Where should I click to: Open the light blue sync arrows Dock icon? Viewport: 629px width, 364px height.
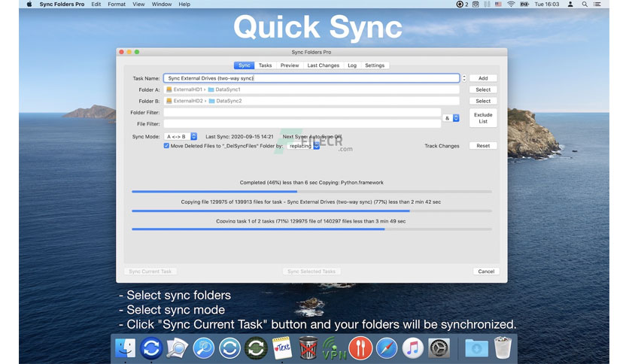pyautogui.click(x=229, y=348)
